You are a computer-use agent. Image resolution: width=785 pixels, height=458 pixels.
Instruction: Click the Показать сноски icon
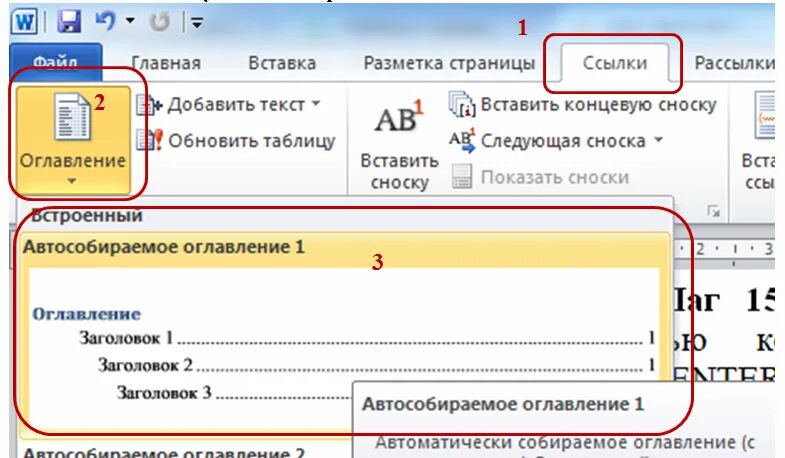coord(462,177)
